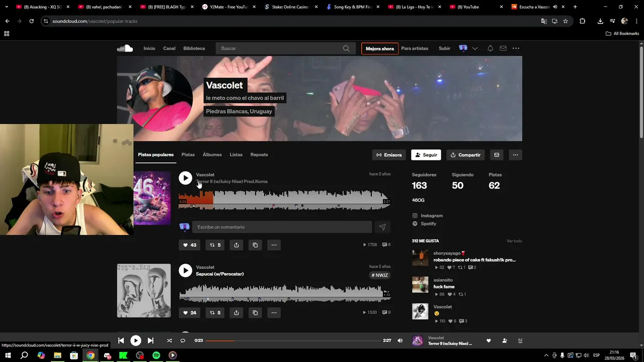Skip to previous track in player bar

121,340
